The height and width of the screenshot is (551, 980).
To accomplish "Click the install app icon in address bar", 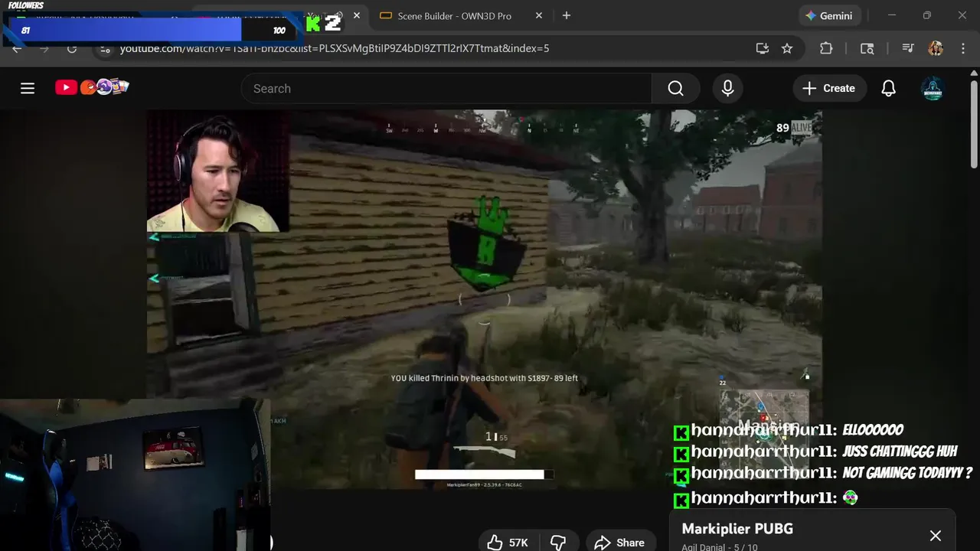I will 762,48.
